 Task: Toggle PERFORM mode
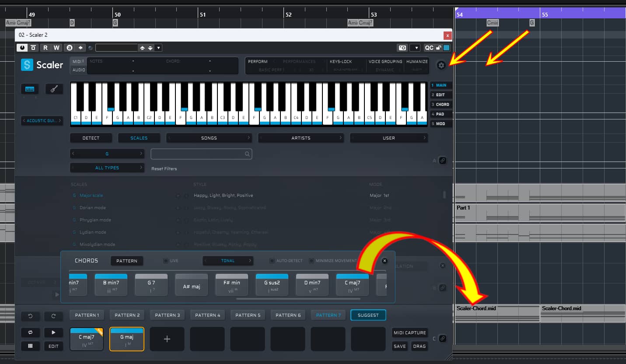point(258,62)
